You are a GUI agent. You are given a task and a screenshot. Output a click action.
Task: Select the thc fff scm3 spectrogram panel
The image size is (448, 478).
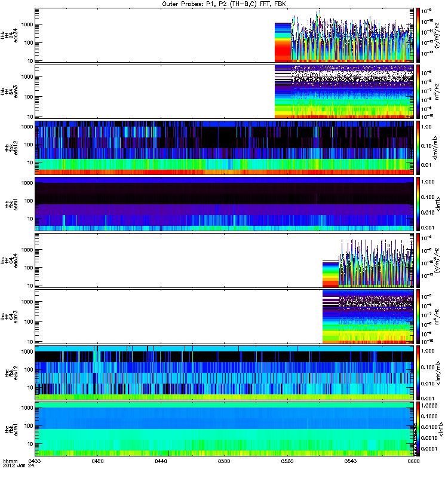pos(224,317)
